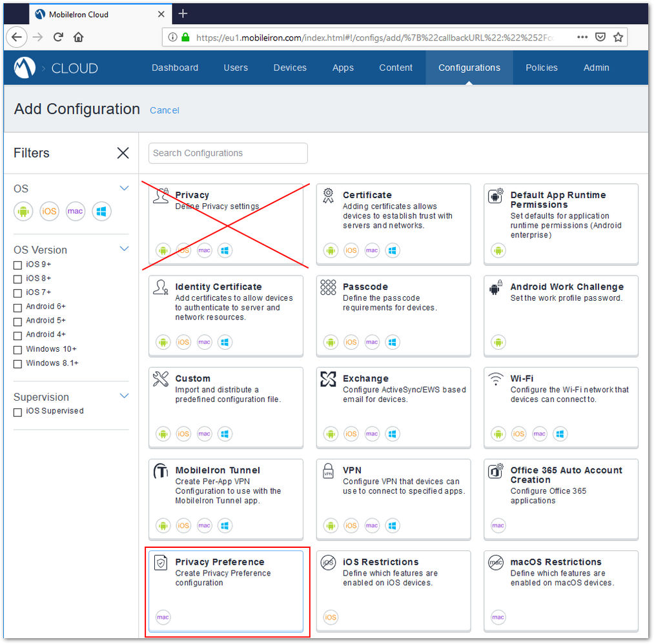Open the Policies tab
This screenshot has width=654, height=644.
[542, 68]
